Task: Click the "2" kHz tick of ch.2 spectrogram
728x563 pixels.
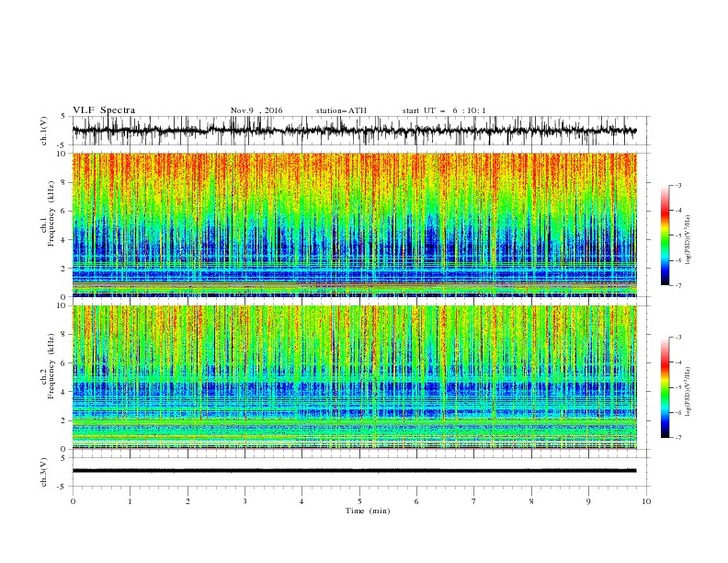Action: tap(63, 420)
